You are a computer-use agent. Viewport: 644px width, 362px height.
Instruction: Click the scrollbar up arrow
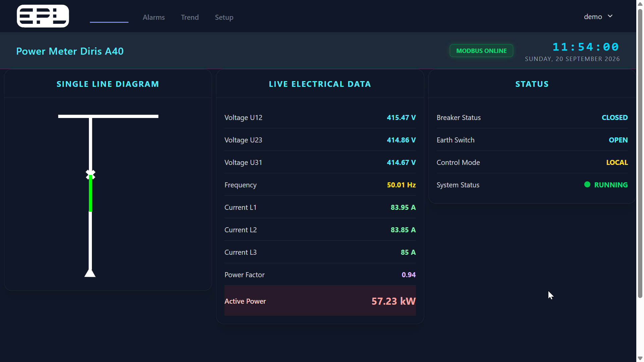(x=640, y=4)
